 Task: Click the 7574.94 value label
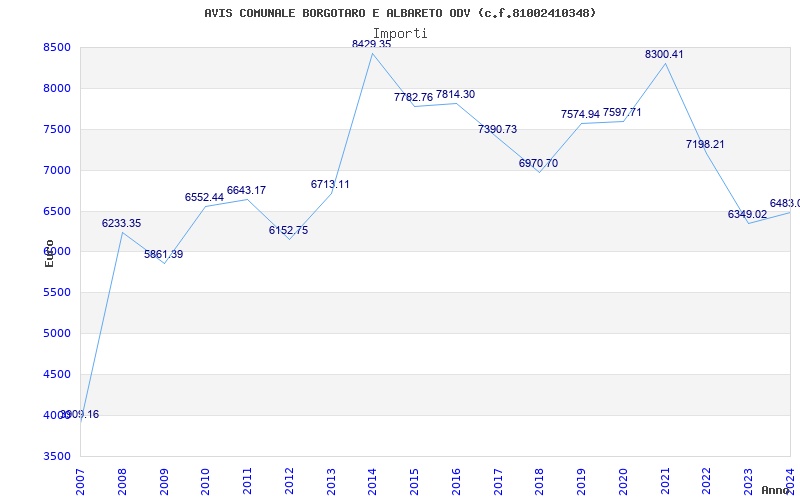click(x=580, y=114)
